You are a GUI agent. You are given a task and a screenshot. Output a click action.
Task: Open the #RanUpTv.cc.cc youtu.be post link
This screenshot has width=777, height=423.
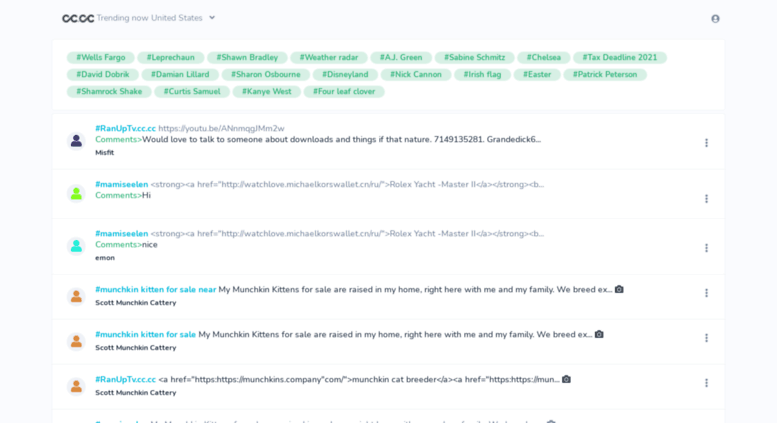[x=221, y=128]
